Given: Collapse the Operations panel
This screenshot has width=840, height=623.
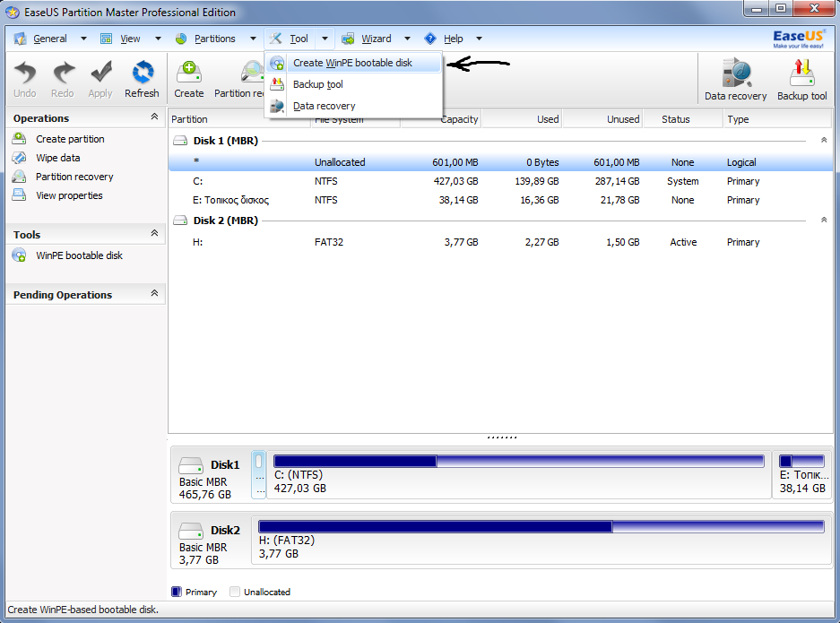Looking at the screenshot, I should (x=154, y=117).
